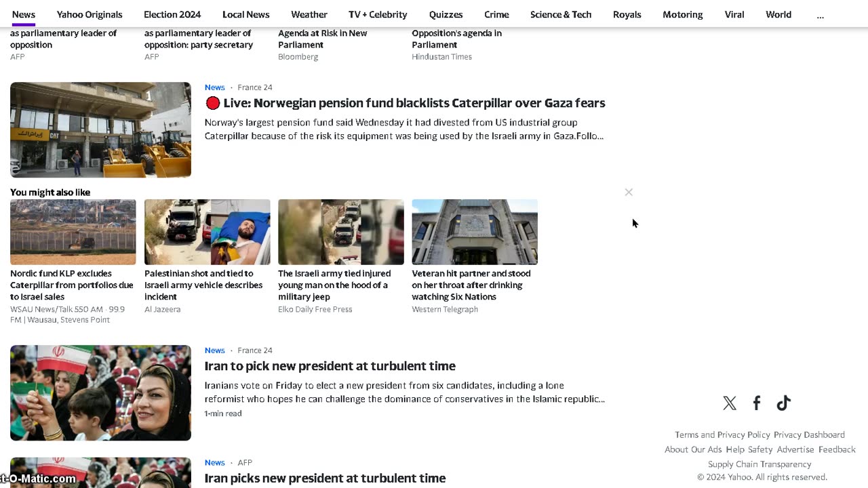Click 'Elko Daily Free Press' source text
This screenshot has height=488, width=868.
315,309
